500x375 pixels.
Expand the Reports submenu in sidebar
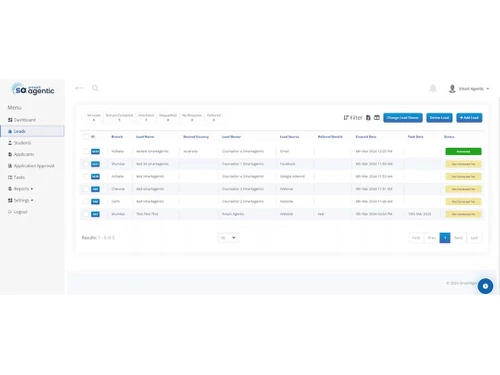coord(21,189)
